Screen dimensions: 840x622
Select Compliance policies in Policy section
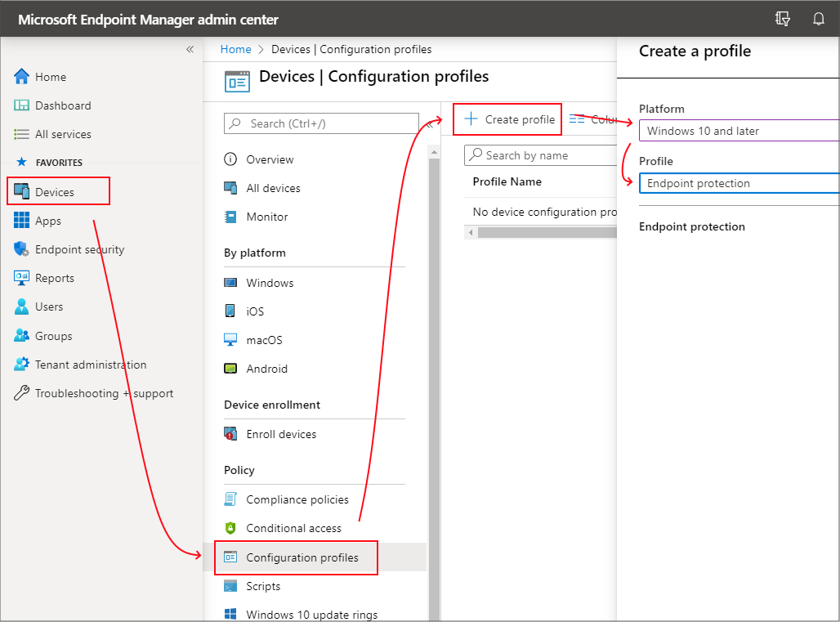(297, 499)
